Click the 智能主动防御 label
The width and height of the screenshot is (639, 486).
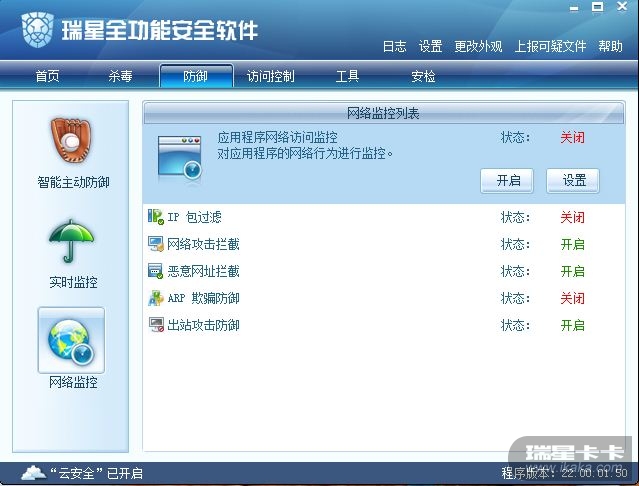(73, 182)
